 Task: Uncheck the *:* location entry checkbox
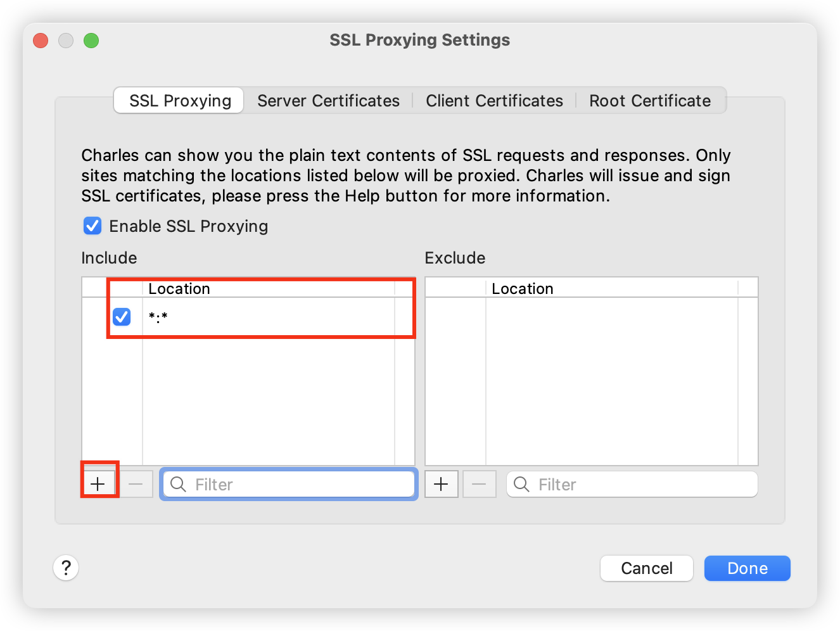[122, 316]
